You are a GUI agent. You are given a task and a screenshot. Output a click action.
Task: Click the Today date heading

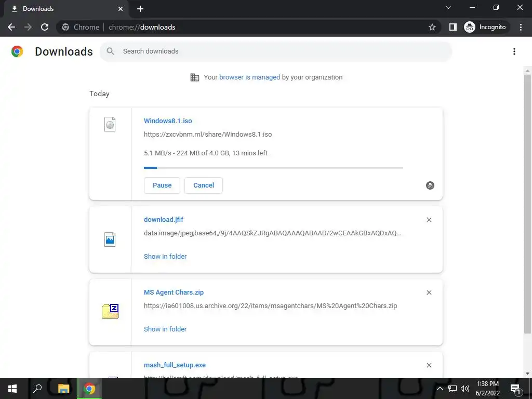tap(99, 94)
